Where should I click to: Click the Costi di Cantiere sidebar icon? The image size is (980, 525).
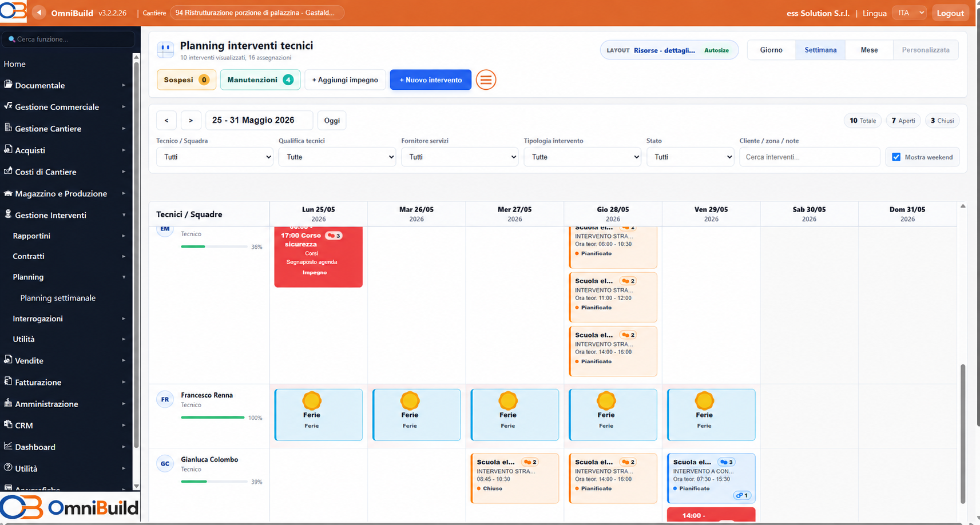pos(8,170)
